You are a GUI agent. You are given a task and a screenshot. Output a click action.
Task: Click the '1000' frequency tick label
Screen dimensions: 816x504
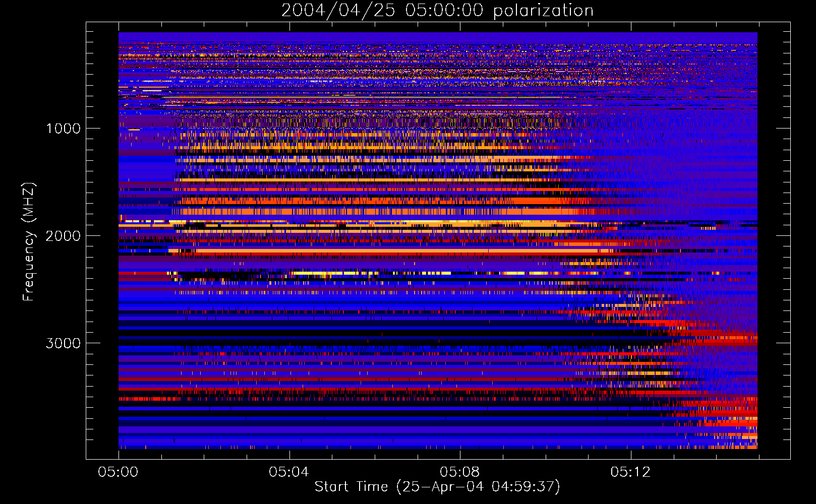point(64,129)
